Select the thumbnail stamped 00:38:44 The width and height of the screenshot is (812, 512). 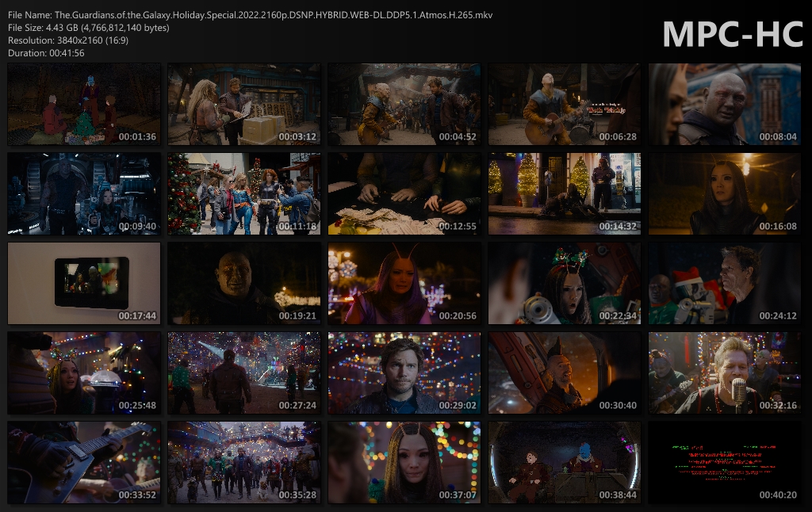[x=565, y=462]
